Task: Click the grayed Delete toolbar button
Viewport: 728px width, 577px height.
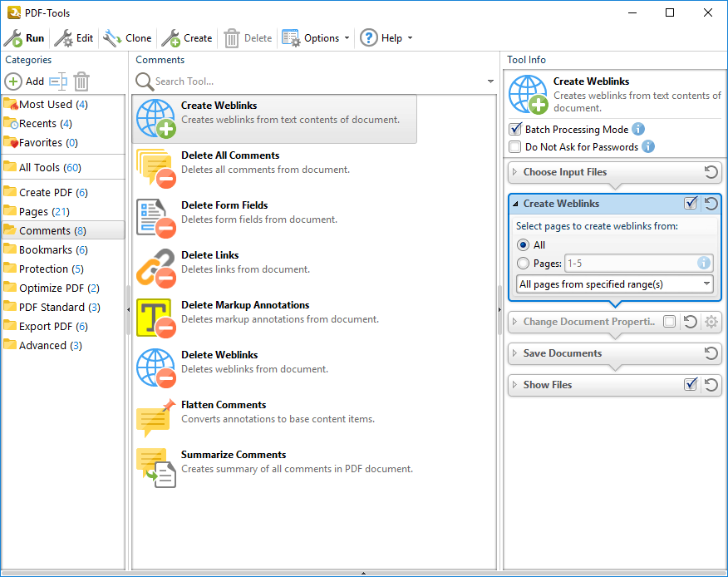Action: (248, 38)
